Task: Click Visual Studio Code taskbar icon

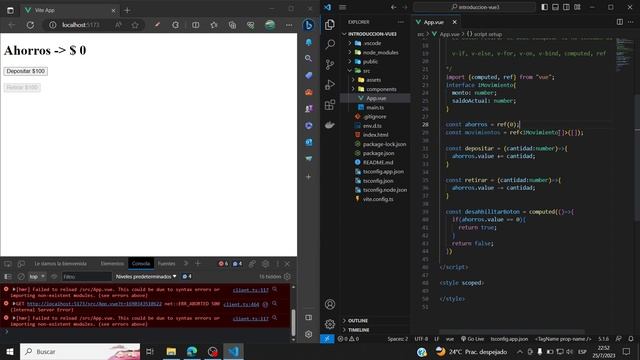Action: click(x=233, y=351)
